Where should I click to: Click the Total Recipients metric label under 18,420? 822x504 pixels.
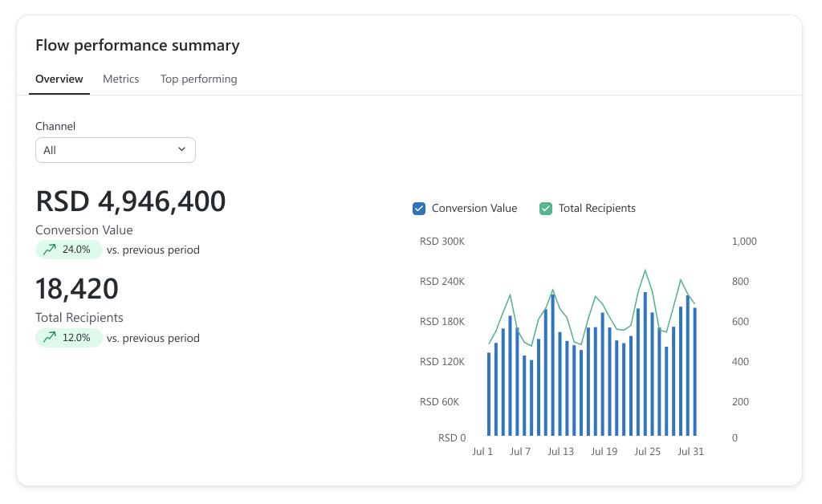tap(79, 318)
